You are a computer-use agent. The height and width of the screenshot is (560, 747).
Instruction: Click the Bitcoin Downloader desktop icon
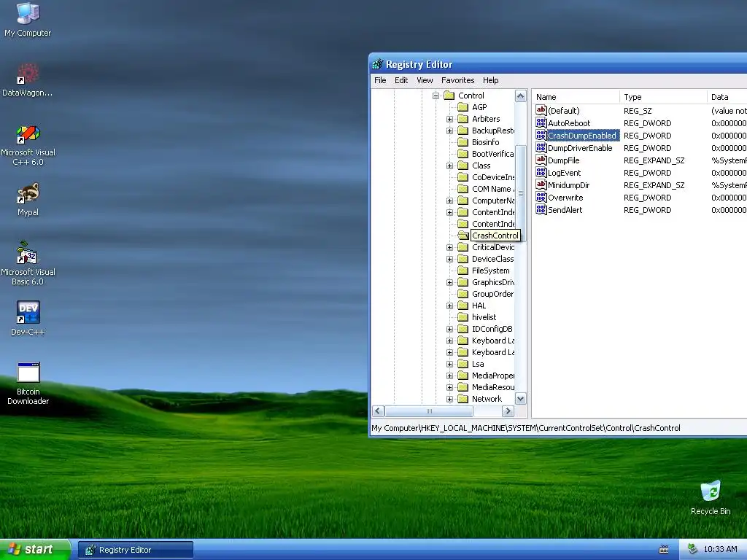click(28, 383)
